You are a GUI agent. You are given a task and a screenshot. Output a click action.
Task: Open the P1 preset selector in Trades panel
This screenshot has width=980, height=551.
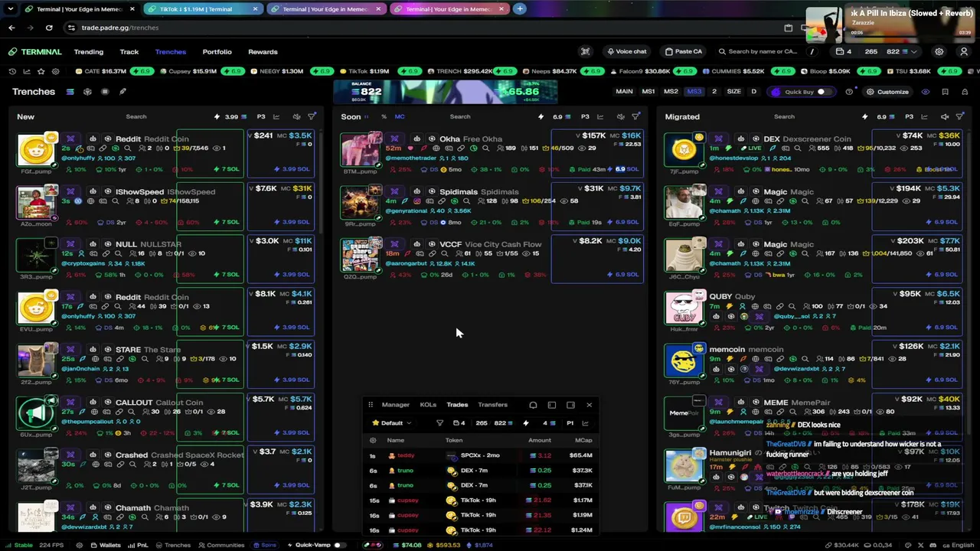[570, 423]
